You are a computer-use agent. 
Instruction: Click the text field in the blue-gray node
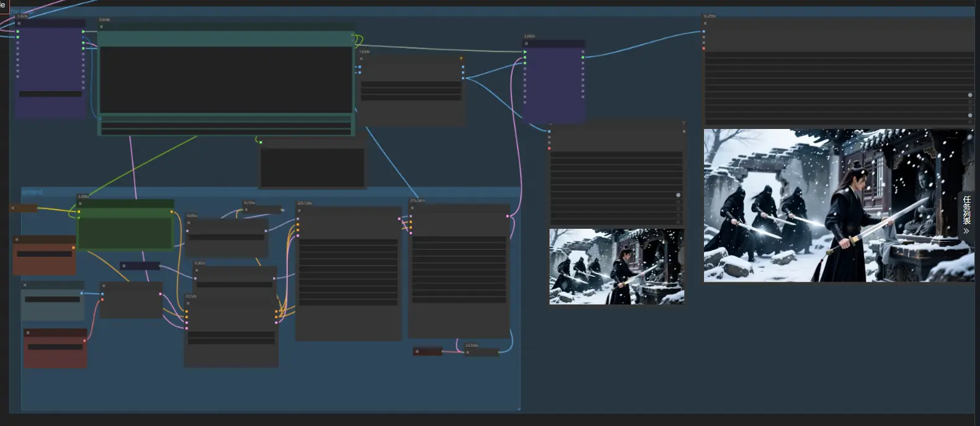52,300
